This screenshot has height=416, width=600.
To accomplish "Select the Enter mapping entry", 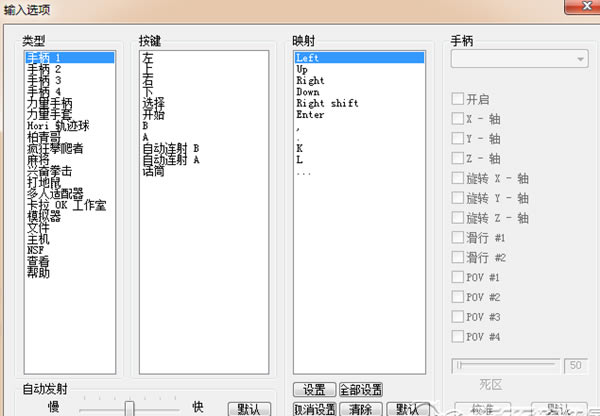I will click(311, 115).
